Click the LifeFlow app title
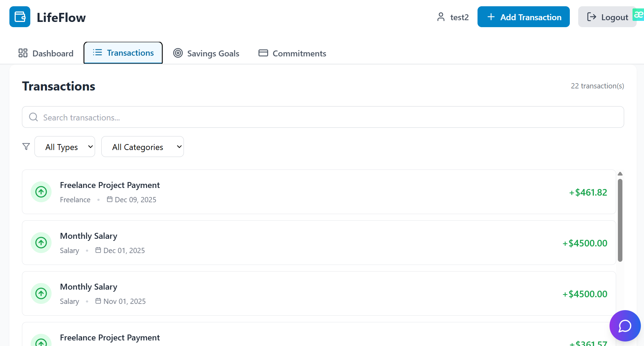 [61, 17]
